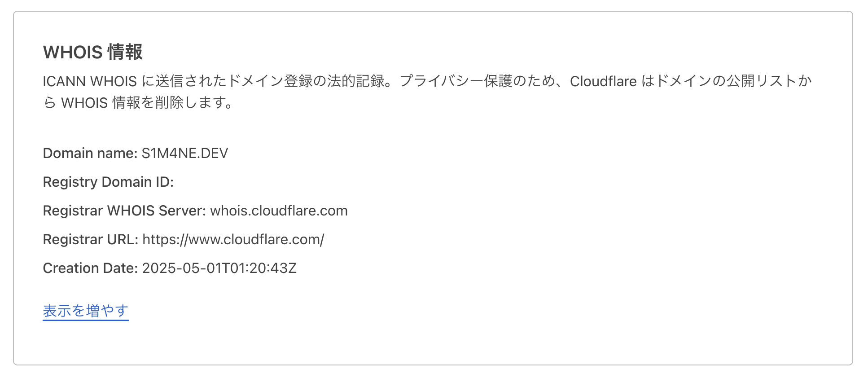This screenshot has width=868, height=378.
Task: Click the whois.cloudflare.com server value
Action: click(279, 211)
